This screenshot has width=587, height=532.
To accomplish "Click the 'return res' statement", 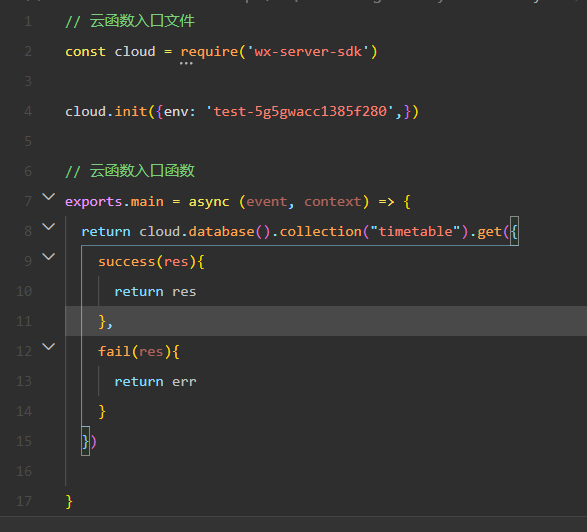I will coord(155,292).
